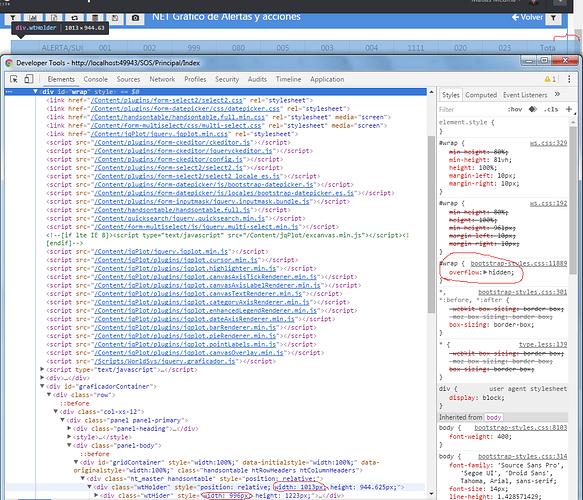Toggle the :hov element state panel

click(x=515, y=109)
